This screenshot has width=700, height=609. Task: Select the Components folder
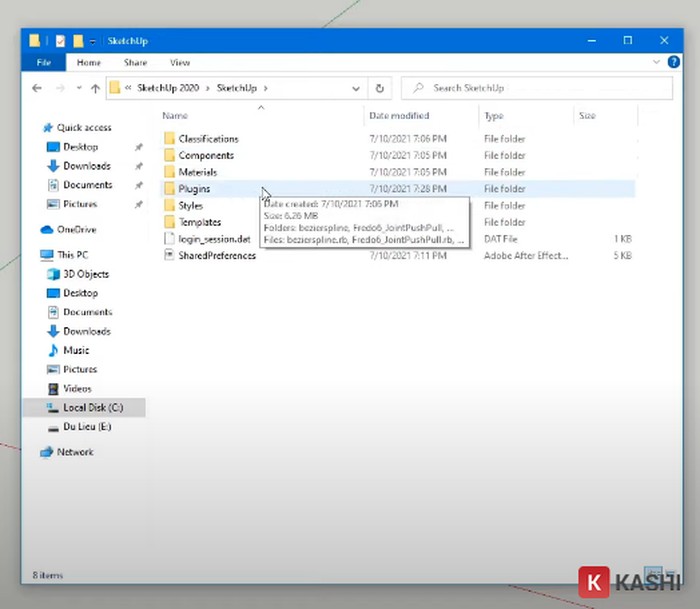[x=206, y=155]
